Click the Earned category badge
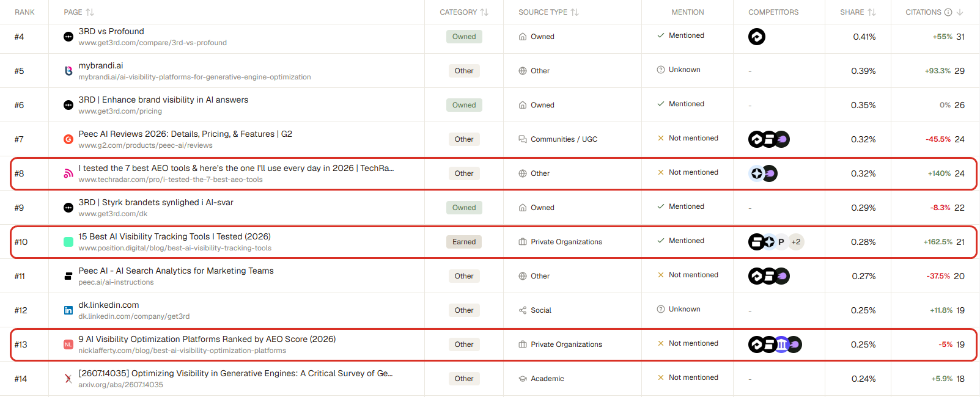Viewport: 980px width, 397px height. tap(464, 242)
